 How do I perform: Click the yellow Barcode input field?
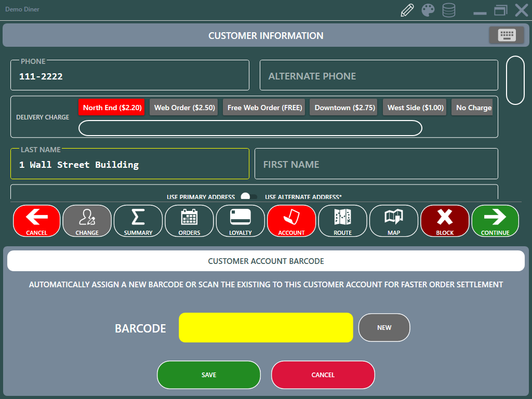[x=265, y=328]
